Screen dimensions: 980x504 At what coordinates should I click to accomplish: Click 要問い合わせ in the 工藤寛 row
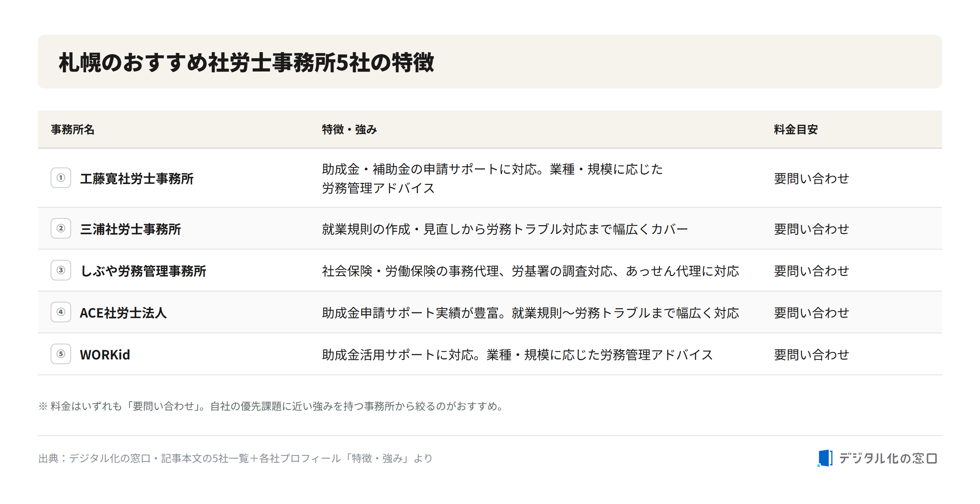tap(811, 179)
